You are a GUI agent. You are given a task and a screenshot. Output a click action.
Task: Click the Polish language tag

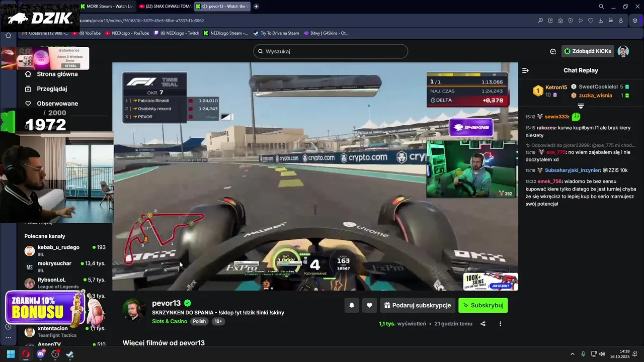click(x=199, y=321)
